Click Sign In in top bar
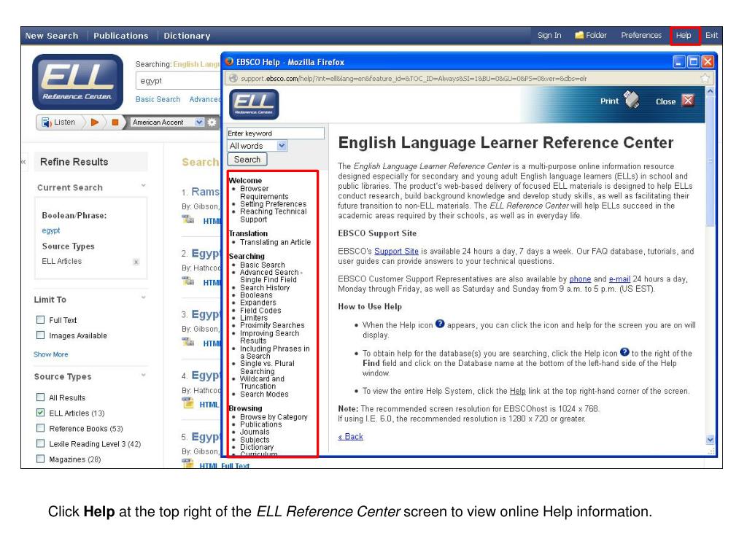The height and width of the screenshot is (560, 747). click(549, 35)
